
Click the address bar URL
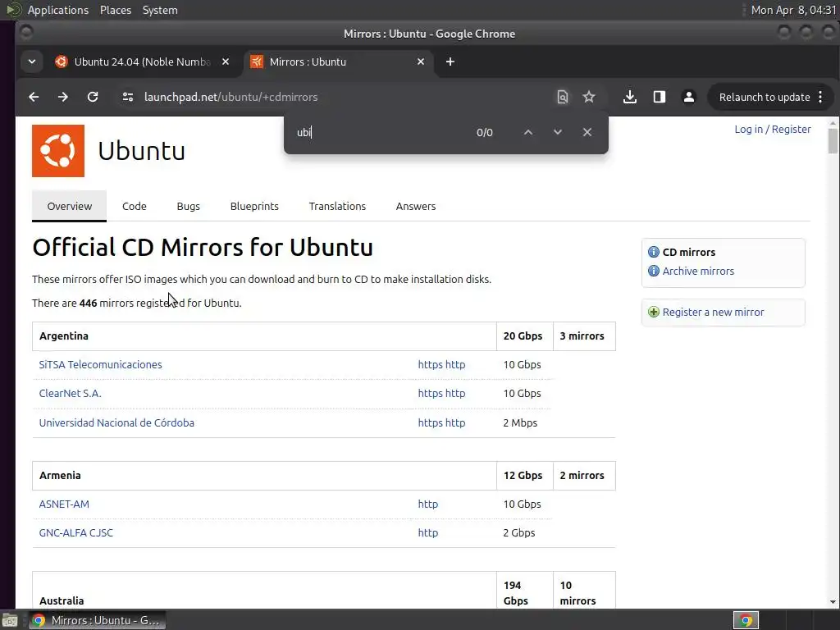pos(231,97)
